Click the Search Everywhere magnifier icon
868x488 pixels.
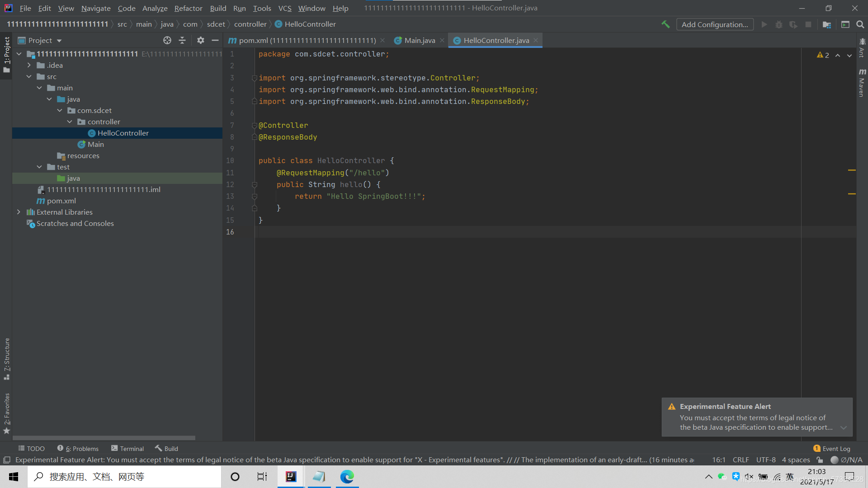(x=860, y=24)
